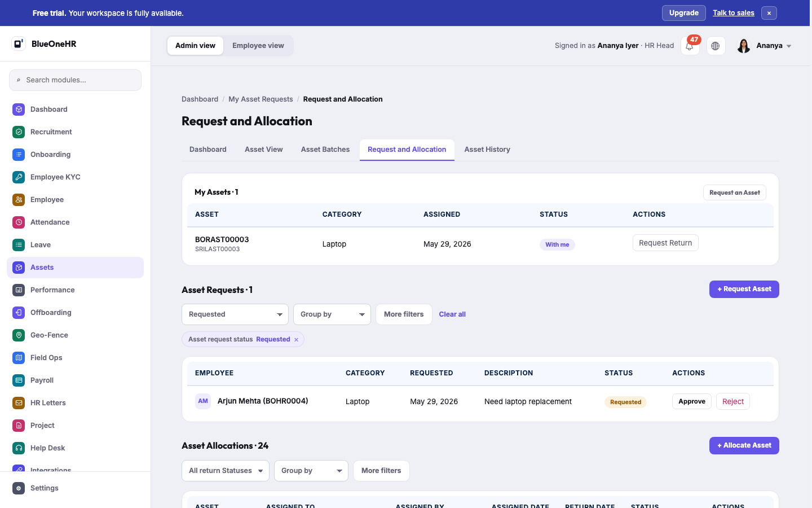Viewport: 812px width, 508px height.
Task: Approve Arjun Mehta's laptop request
Action: coord(692,401)
